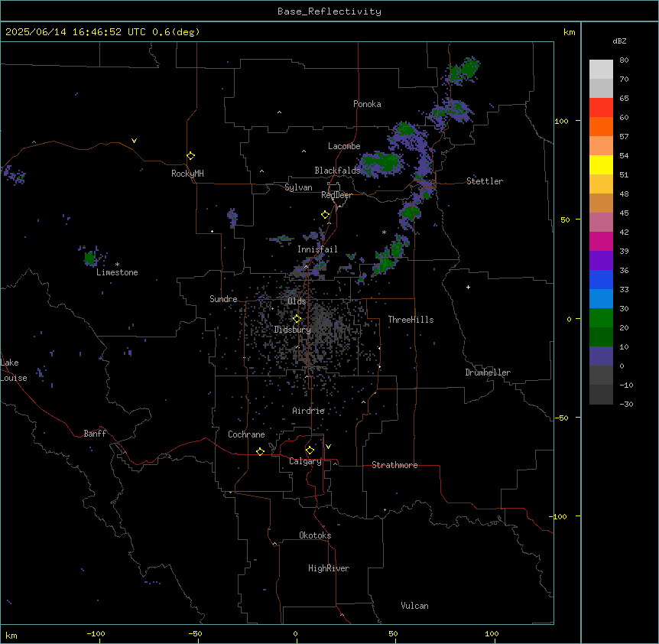The height and width of the screenshot is (644, 659).
Task: Pick the pinkish 45-42 dBZ legend swatch
Action: pos(601,223)
